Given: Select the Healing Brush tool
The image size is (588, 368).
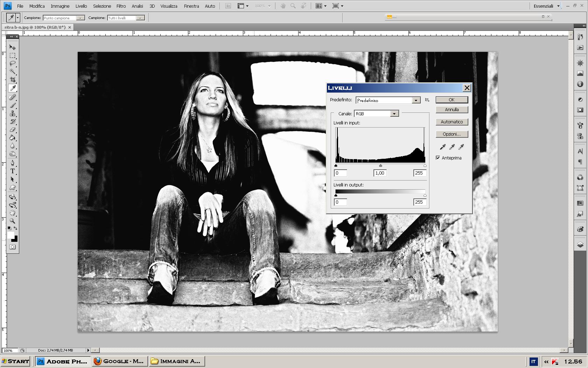Looking at the screenshot, I should [13, 97].
